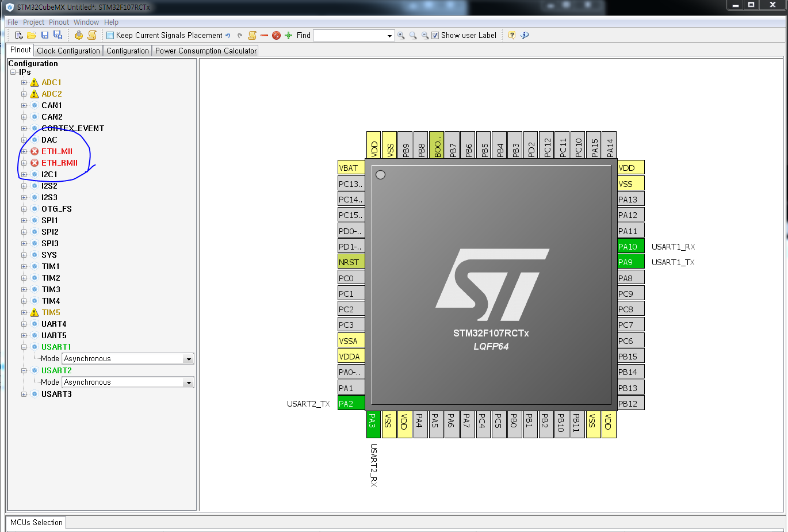Collapse the USART2 tree node
The width and height of the screenshot is (788, 532).
[24, 370]
